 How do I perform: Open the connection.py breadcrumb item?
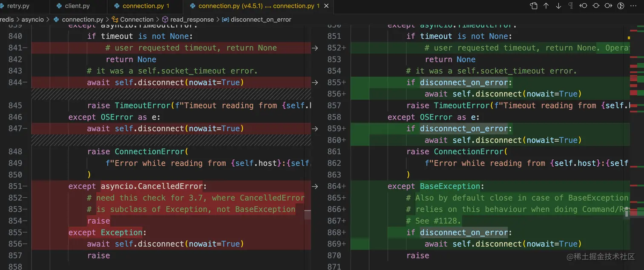(x=78, y=20)
